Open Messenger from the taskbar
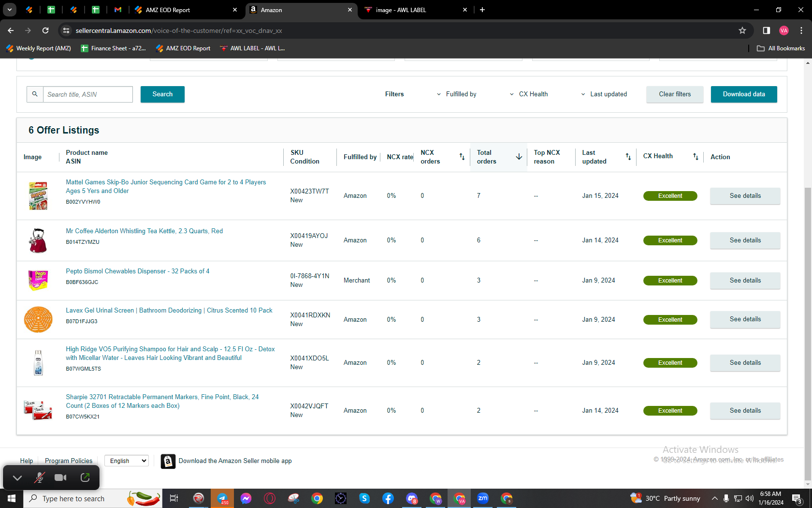The image size is (812, 508). pos(246,498)
